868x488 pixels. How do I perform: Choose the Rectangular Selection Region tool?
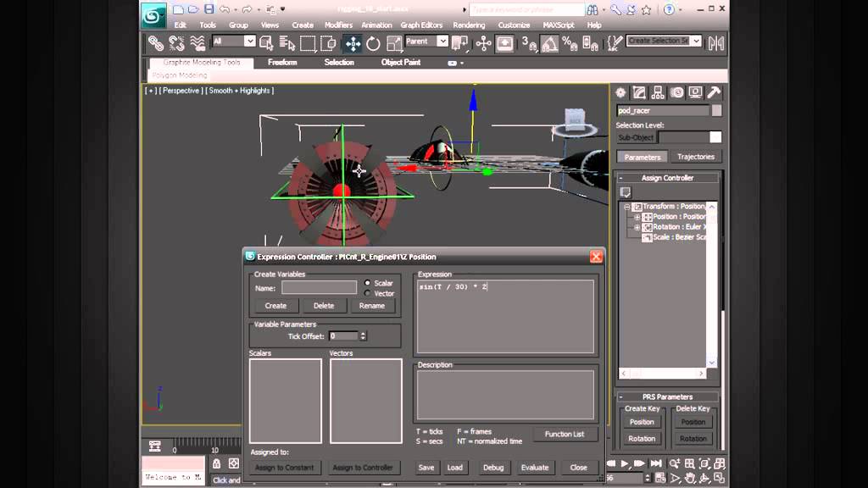(307, 42)
